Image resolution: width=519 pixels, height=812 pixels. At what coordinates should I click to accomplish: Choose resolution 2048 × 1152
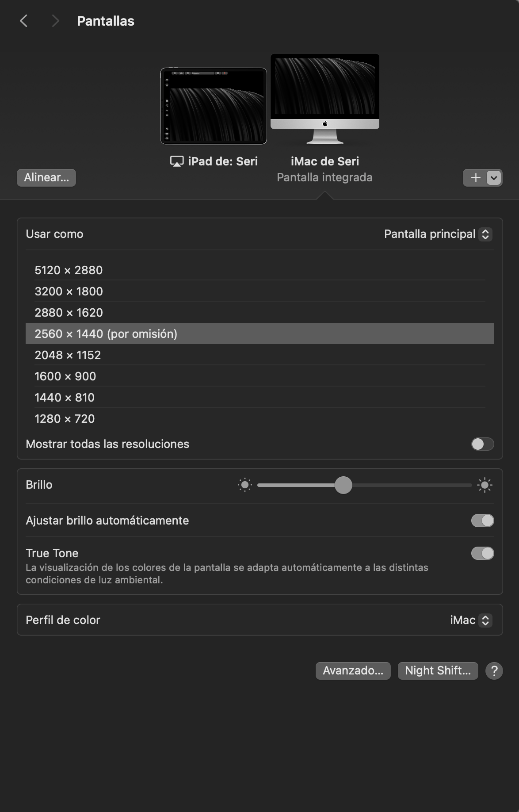pos(260,355)
